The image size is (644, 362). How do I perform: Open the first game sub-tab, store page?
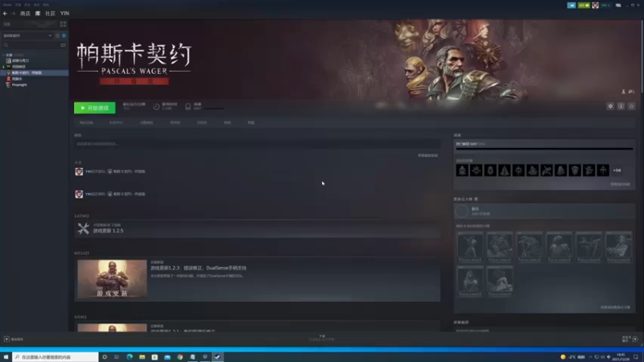click(x=86, y=123)
